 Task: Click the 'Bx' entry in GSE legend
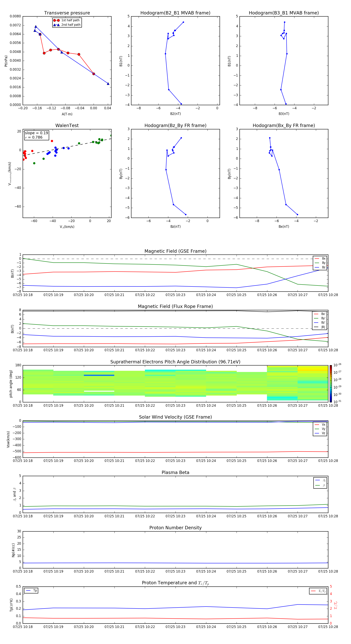pos(320,259)
